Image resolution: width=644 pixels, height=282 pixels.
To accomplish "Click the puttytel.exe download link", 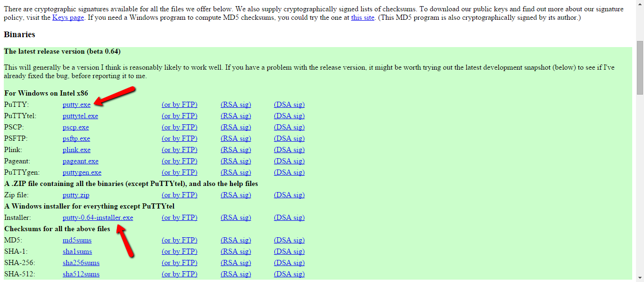I will [80, 116].
